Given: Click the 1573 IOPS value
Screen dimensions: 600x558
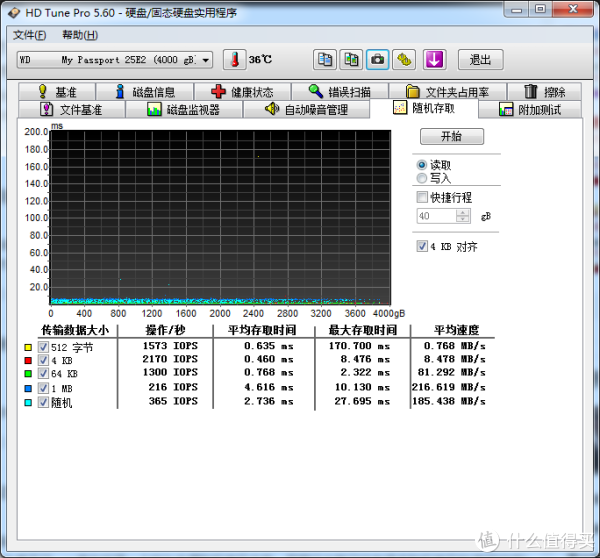Looking at the screenshot, I should [x=170, y=346].
